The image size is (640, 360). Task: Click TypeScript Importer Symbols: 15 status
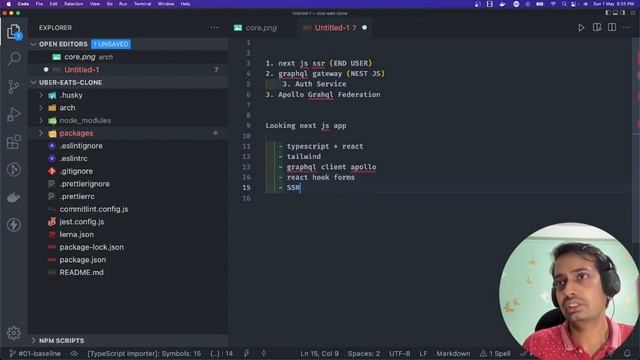pyautogui.click(x=144, y=353)
